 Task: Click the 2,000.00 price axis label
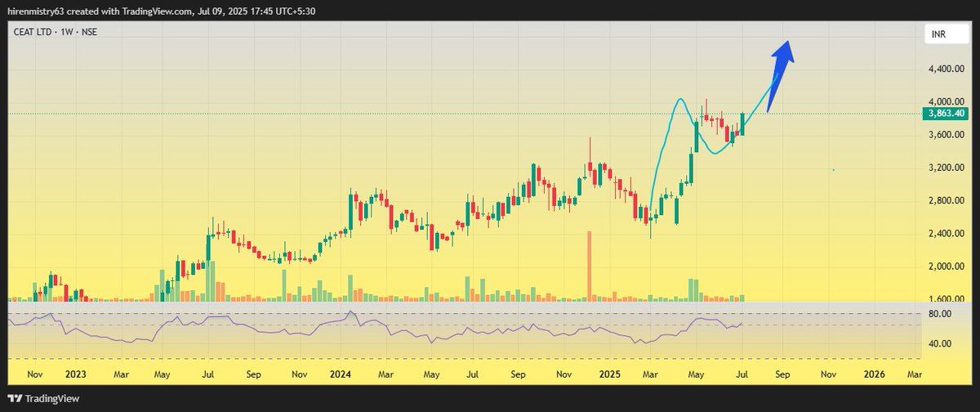947,266
